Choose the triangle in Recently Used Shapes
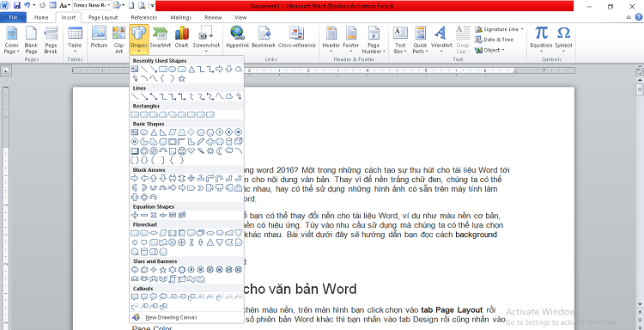Screen dimensions: 644x330 (191, 69)
